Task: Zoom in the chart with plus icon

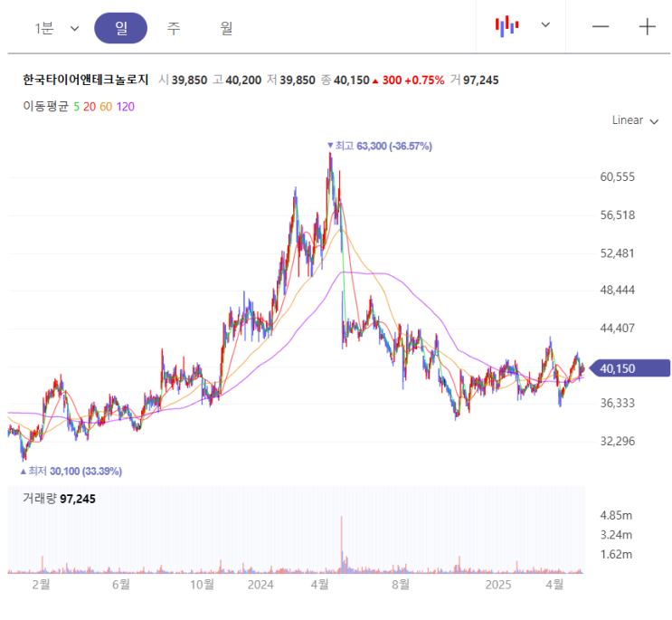Action: 648,26
